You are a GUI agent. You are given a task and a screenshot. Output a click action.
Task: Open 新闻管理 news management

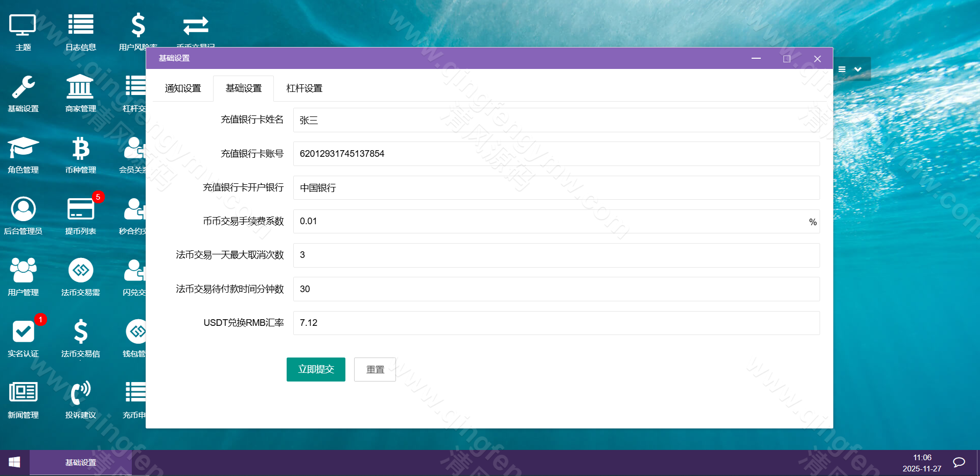tap(22, 398)
